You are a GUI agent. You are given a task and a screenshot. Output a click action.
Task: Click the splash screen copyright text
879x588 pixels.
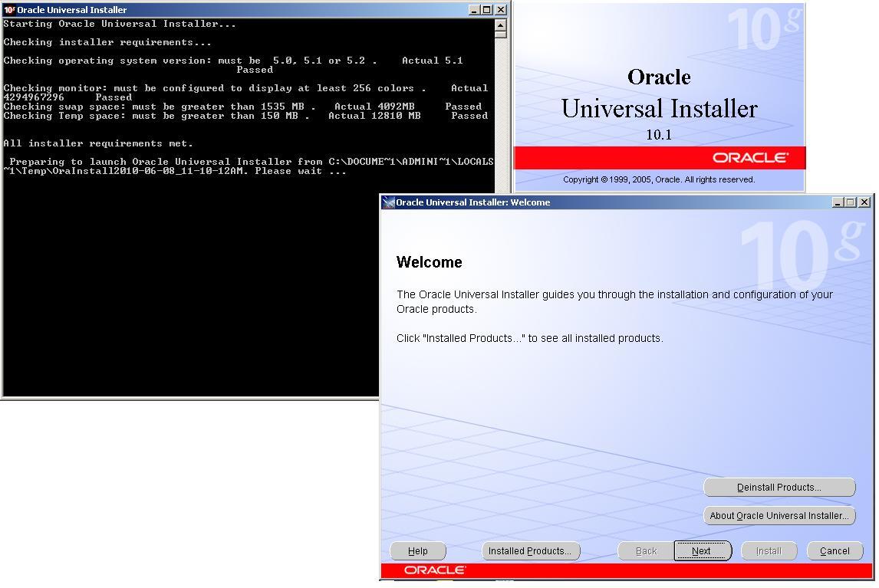[659, 180]
